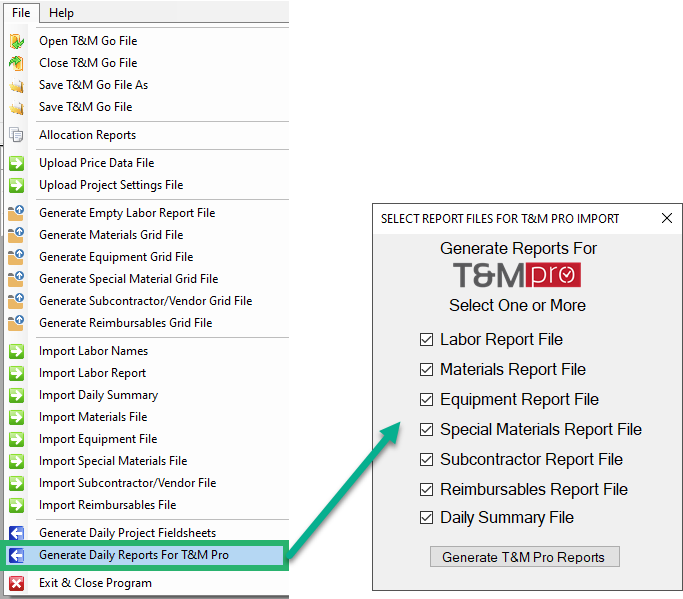Click green arrow icon for Import Subcontractor/Vendor File
The image size is (683, 599).
[x=17, y=483]
